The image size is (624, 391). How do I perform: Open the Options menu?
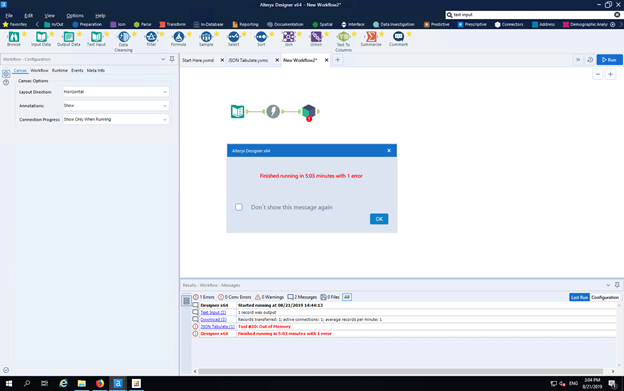75,16
